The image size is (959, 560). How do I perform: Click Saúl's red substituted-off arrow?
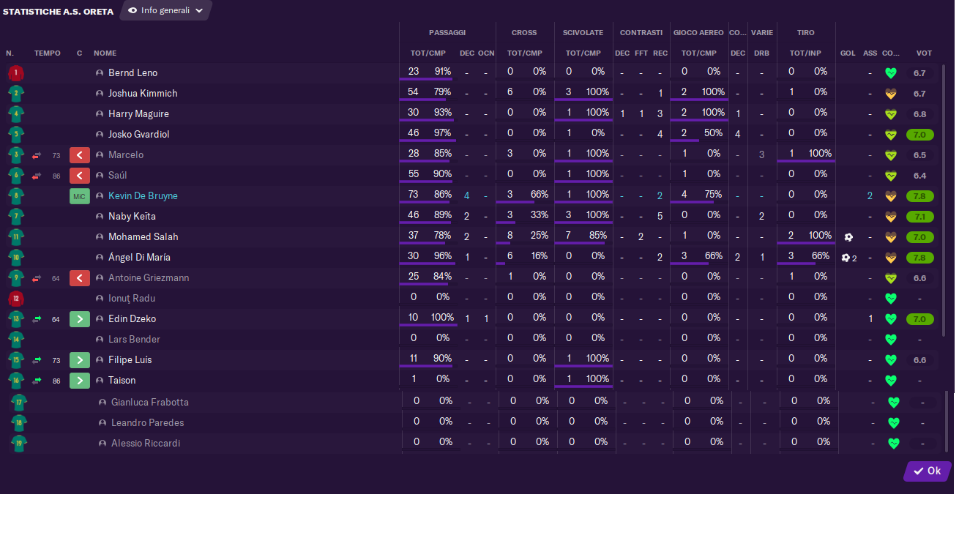(x=80, y=176)
